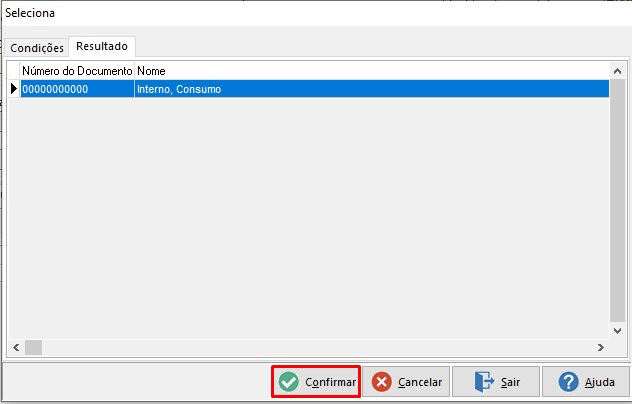Click the Número do Documento column header
The width and height of the screenshot is (632, 404).
[77, 71]
